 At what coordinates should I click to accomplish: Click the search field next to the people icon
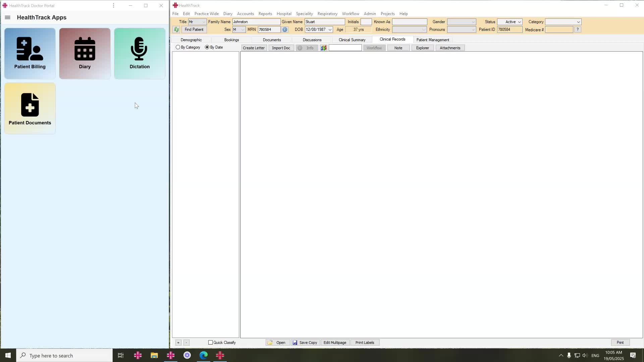point(345,48)
